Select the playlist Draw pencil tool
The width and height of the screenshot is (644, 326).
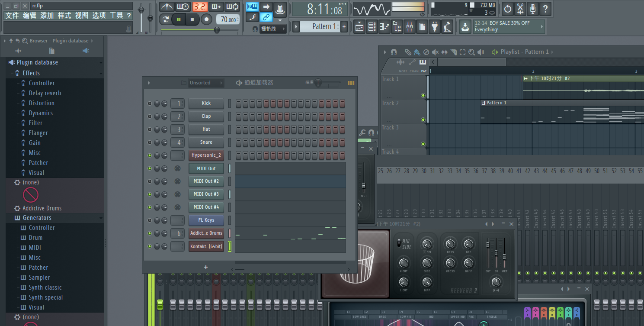click(x=408, y=52)
